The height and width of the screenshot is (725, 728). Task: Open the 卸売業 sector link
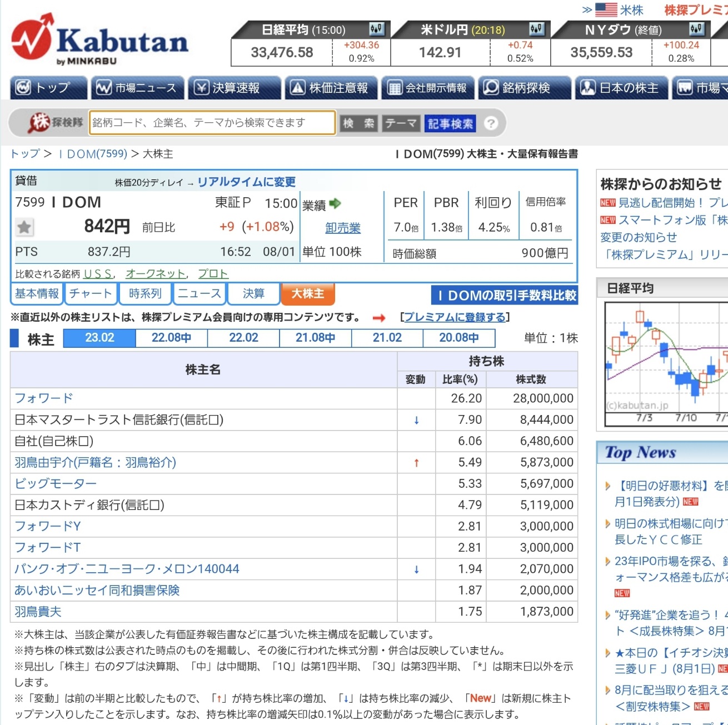coord(343,228)
